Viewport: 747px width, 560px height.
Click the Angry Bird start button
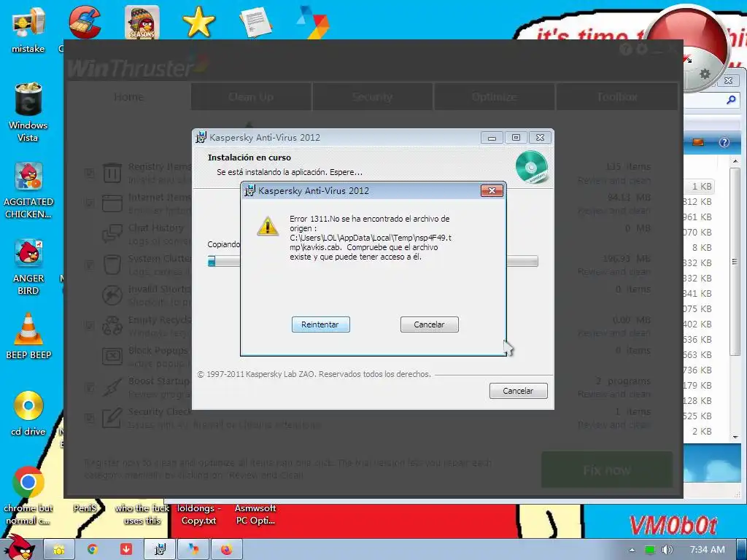(x=20, y=548)
